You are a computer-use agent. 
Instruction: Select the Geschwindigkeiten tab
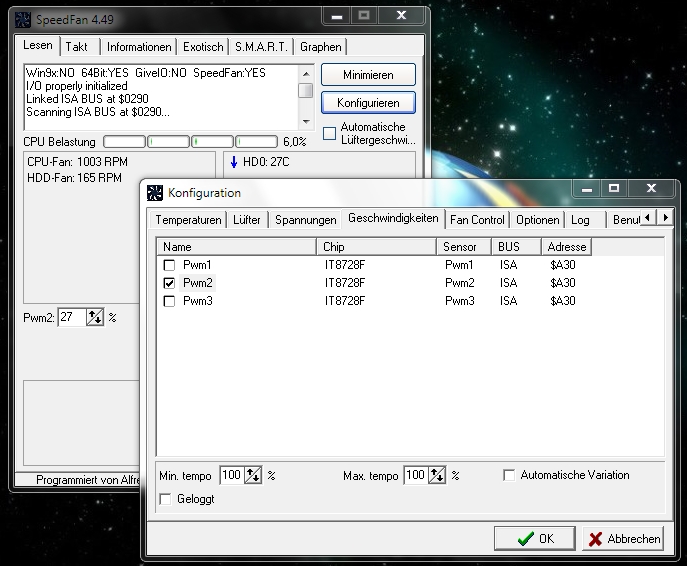393,218
